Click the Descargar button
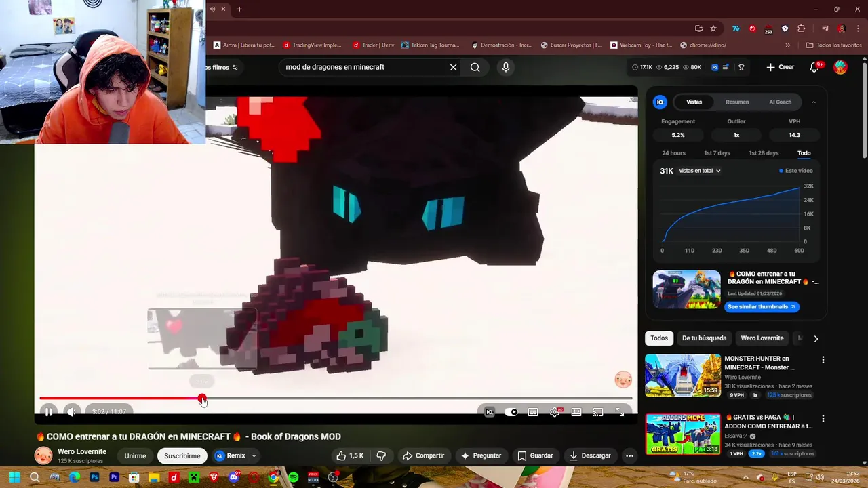The image size is (868, 488). pos(590,455)
